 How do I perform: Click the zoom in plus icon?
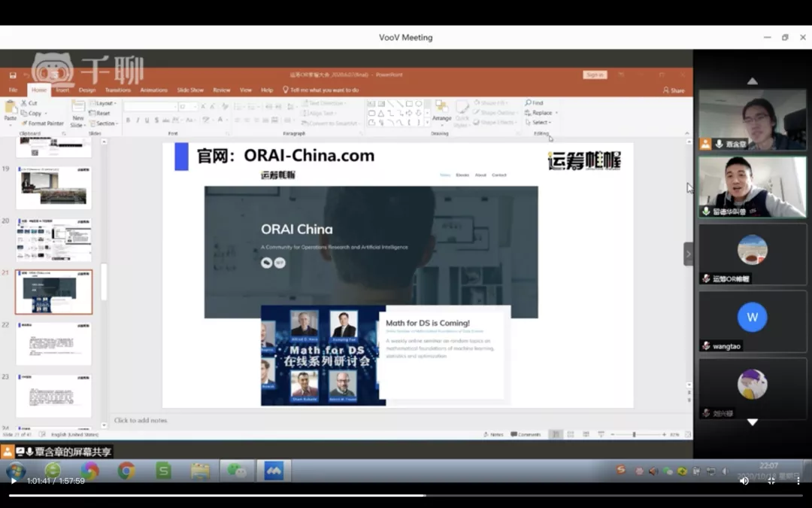click(x=664, y=434)
